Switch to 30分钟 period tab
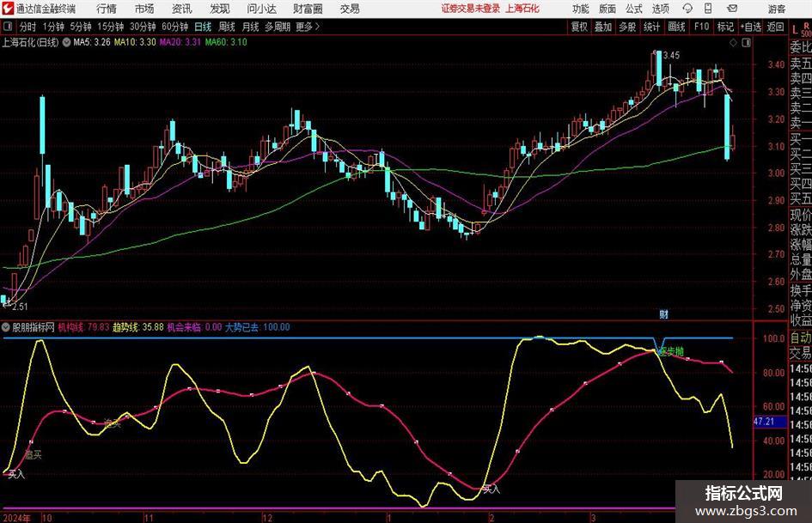 pyautogui.click(x=143, y=27)
